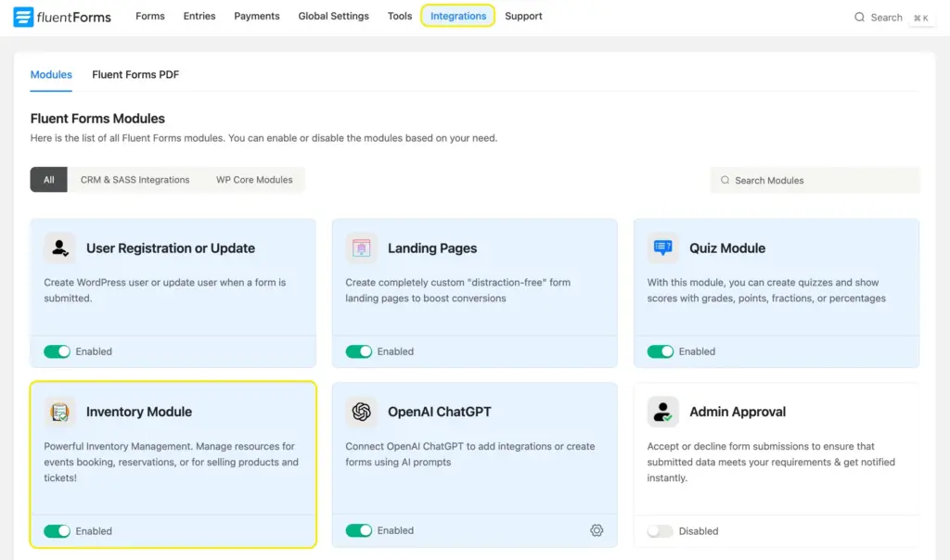Select the All filter button
Screen dimensions: 950x560
pyautogui.click(x=48, y=180)
